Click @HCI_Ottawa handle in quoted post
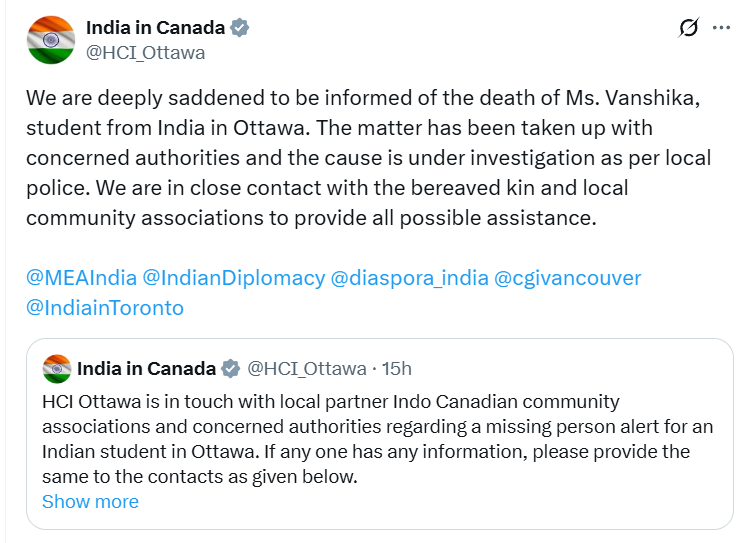The width and height of the screenshot is (750, 543). tap(306, 369)
